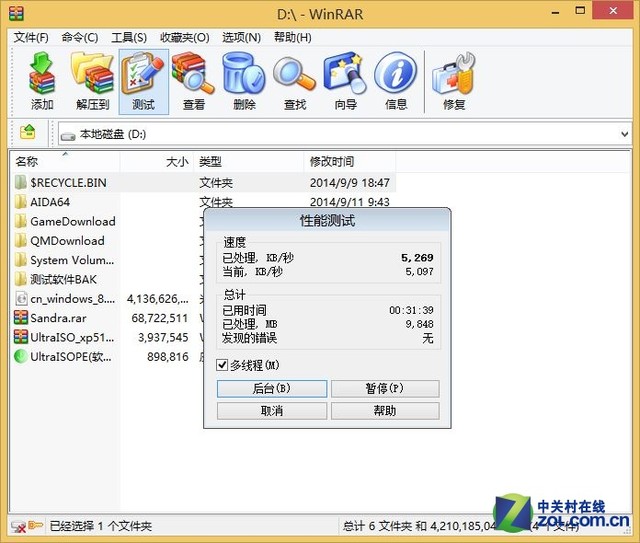Click size value 68,722,511
Screen dimensions: 640x543
coord(160,318)
